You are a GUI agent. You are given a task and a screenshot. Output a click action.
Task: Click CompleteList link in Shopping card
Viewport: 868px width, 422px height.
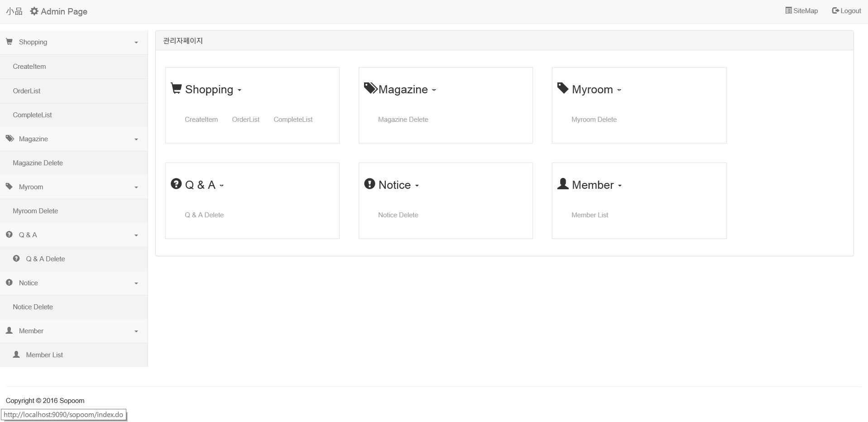tap(293, 120)
